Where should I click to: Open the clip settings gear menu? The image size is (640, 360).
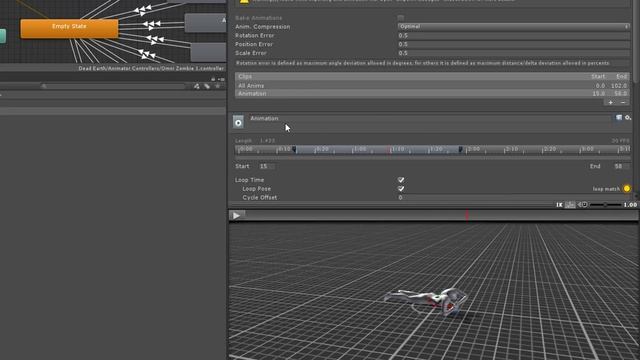(x=628, y=118)
